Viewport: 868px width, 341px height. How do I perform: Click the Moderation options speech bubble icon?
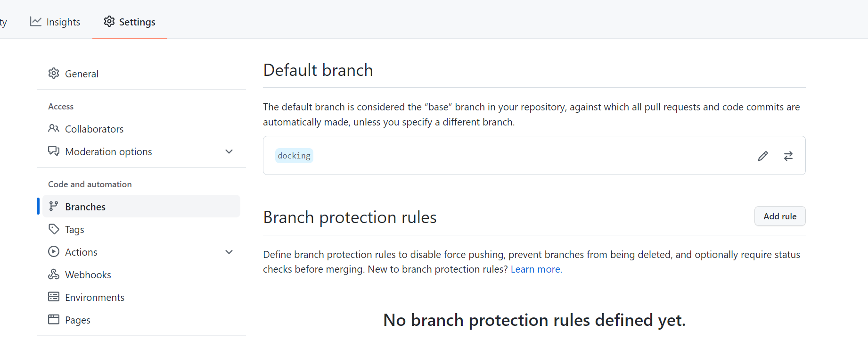click(x=54, y=151)
